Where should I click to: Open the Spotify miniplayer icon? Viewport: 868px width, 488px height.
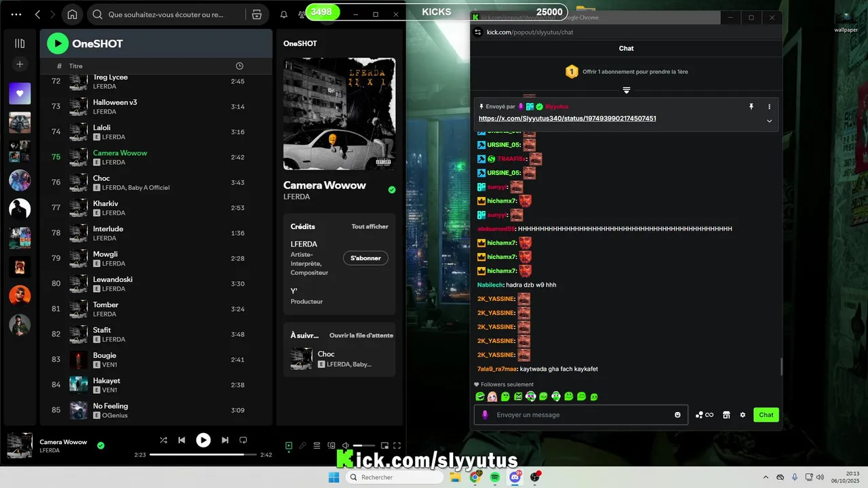pyautogui.click(x=384, y=445)
